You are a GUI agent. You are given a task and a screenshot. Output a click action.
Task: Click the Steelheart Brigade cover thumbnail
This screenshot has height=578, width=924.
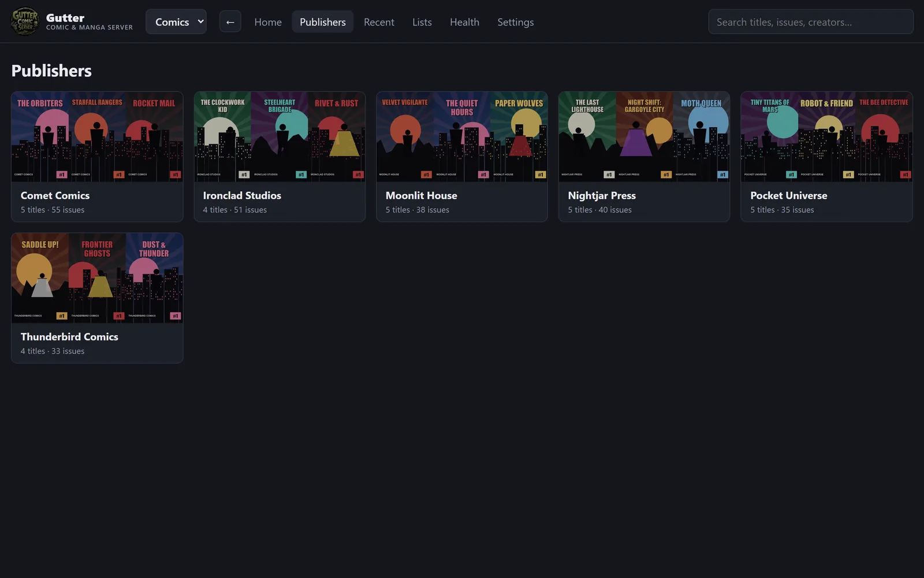pos(280,137)
